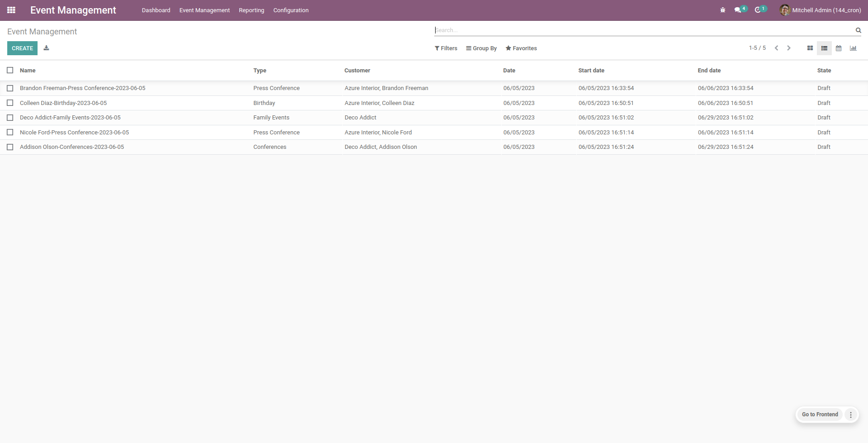Click the Event Management app title
868x443 pixels.
[73, 10]
